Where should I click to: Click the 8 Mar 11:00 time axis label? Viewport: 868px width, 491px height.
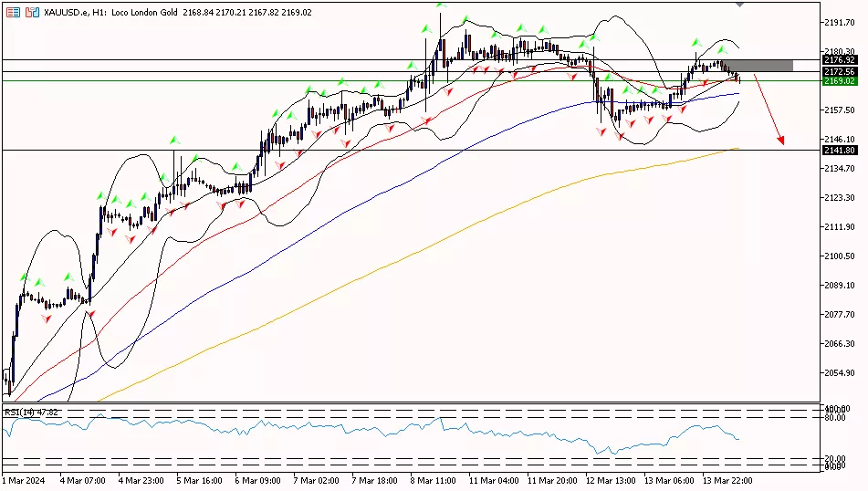(x=434, y=479)
